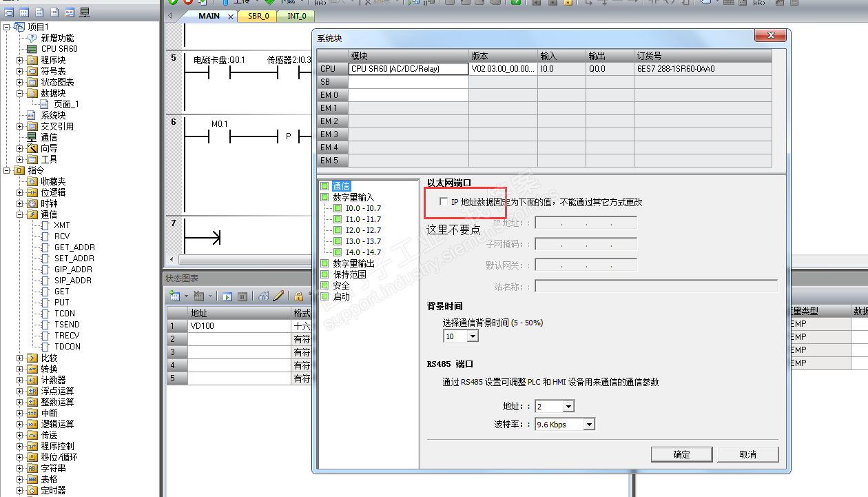
Task: Collapse 数据块 in project tree
Action: coord(20,93)
